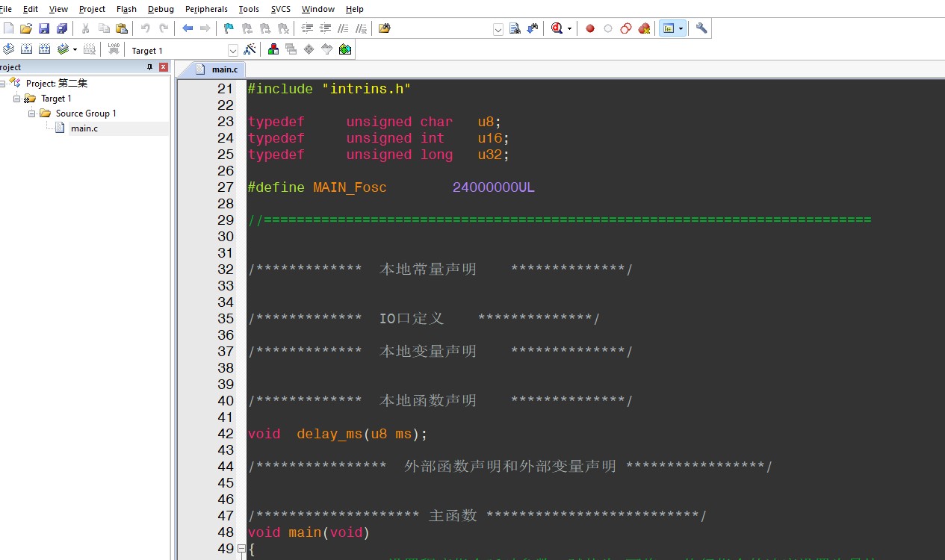945x560 pixels.
Task: Click the Insert Breakpoint red dot
Action: click(x=589, y=28)
